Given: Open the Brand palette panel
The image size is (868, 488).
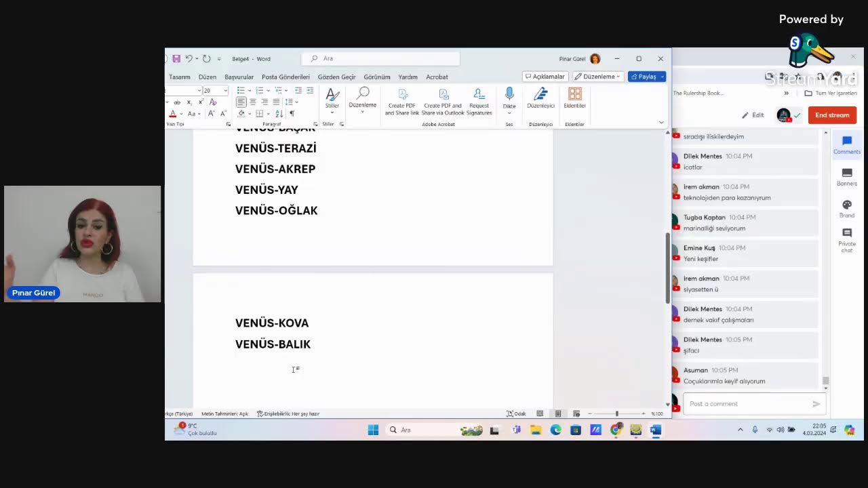Looking at the screenshot, I should pyautogui.click(x=847, y=209).
